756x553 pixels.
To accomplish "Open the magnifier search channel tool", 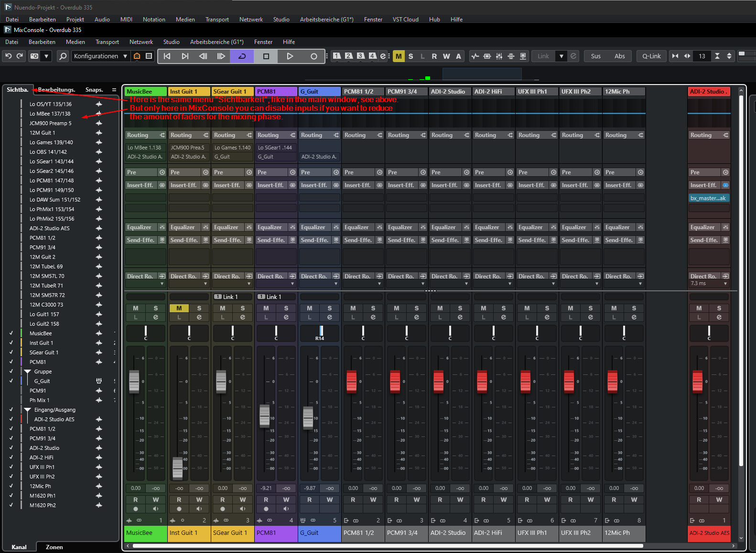I will tap(63, 56).
